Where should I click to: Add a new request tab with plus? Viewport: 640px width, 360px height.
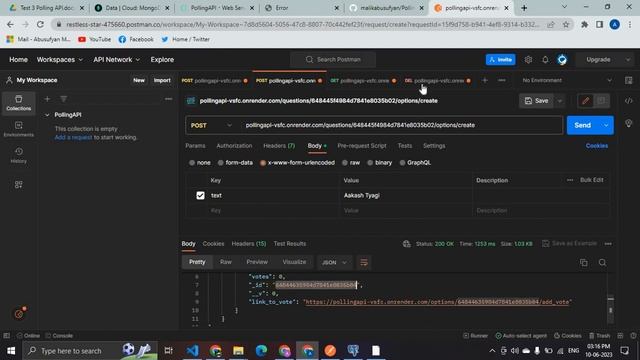point(484,80)
